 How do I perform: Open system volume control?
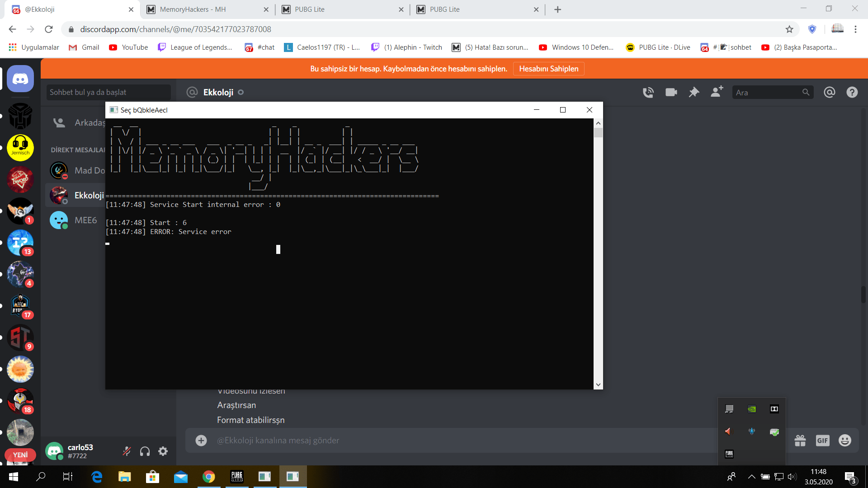coord(792,477)
